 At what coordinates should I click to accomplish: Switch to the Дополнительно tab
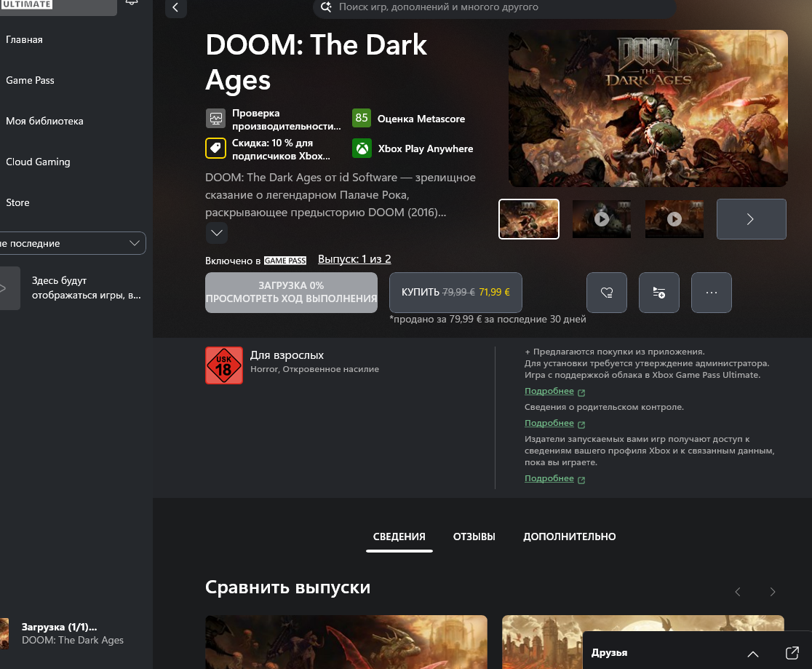click(x=570, y=537)
